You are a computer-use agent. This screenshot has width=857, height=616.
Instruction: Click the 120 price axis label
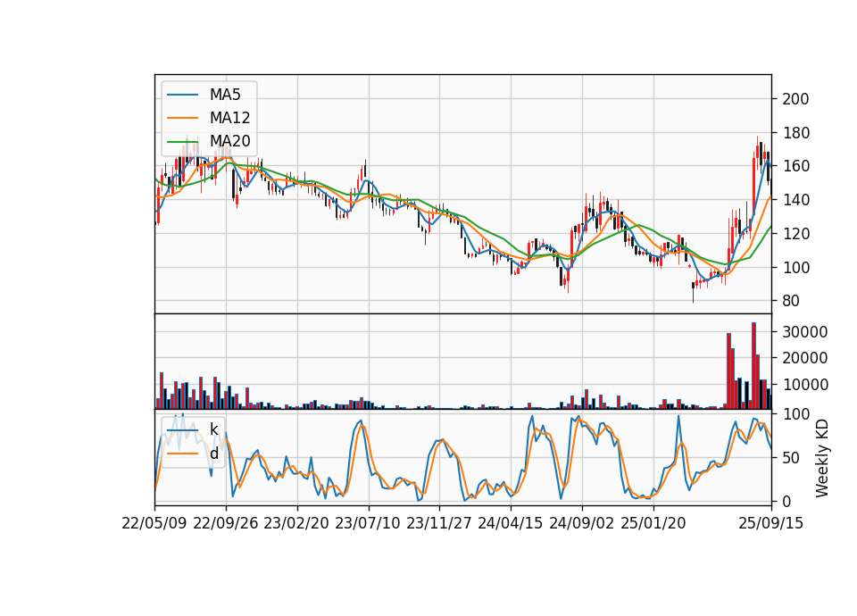(x=795, y=234)
